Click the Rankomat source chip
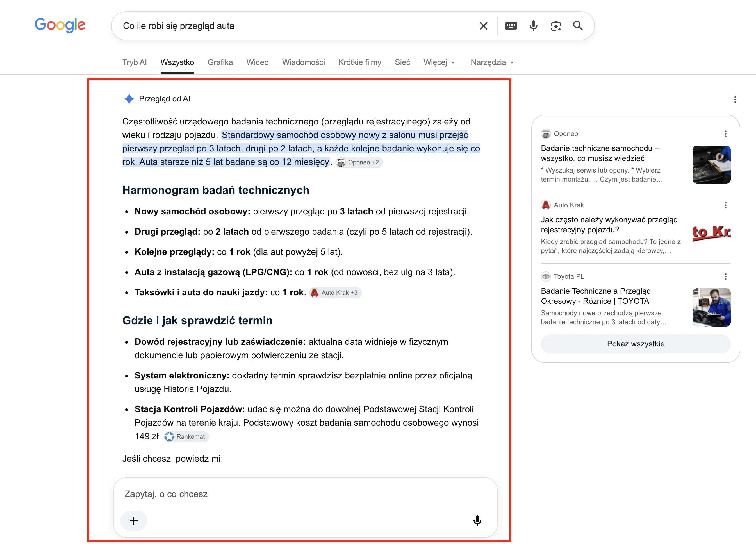 [186, 437]
